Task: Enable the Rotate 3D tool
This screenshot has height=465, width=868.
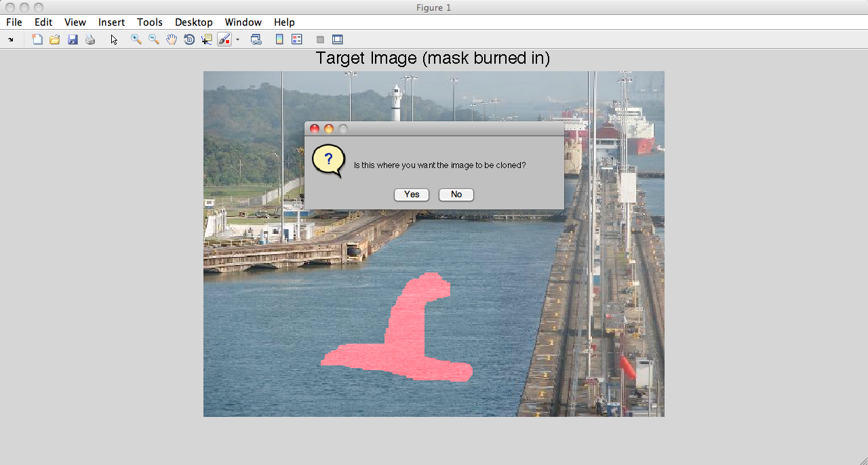Action: [189, 40]
